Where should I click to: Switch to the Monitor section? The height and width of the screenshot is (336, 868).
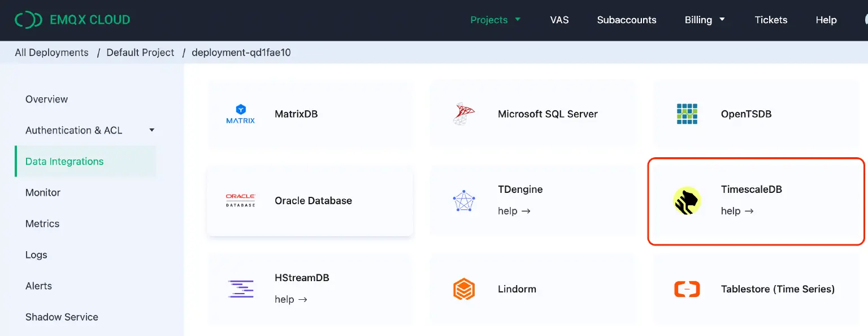click(x=42, y=192)
